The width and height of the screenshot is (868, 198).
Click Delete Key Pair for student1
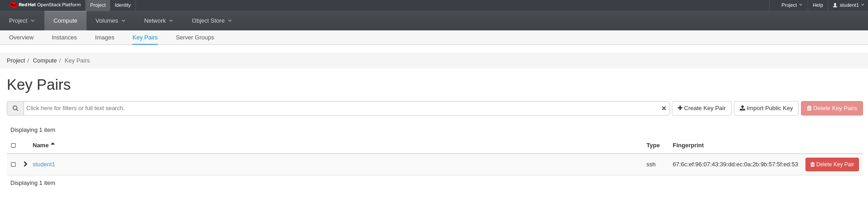(832, 164)
